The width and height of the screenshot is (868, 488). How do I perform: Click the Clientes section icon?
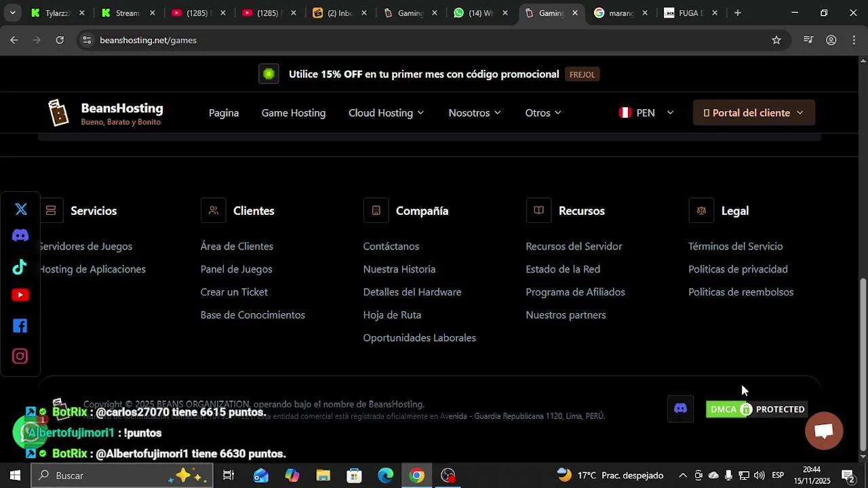[214, 211]
